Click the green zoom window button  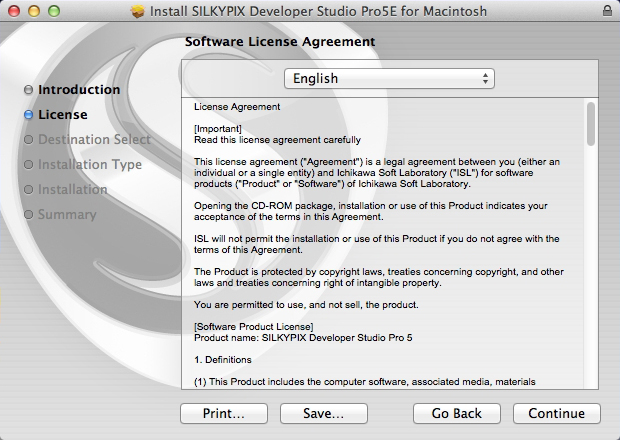click(54, 11)
